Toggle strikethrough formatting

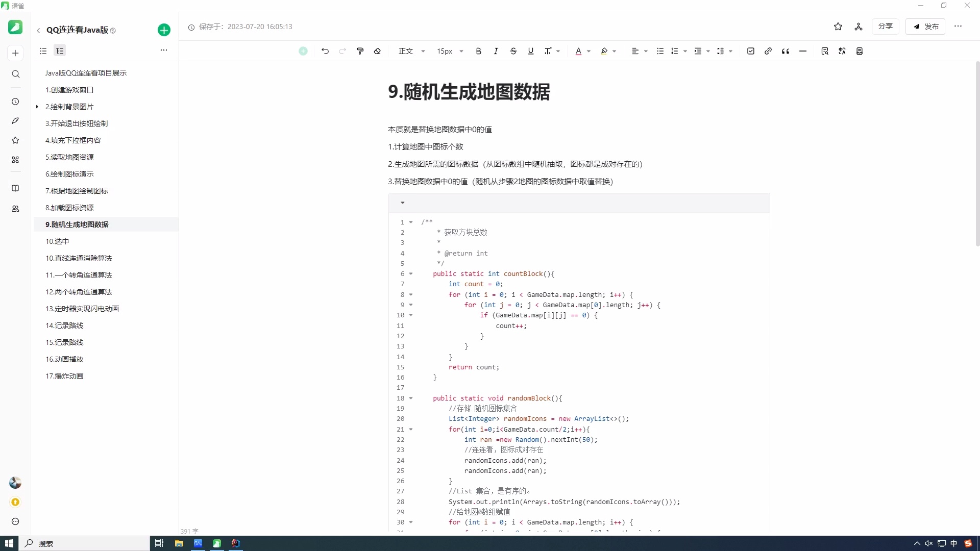point(513,51)
